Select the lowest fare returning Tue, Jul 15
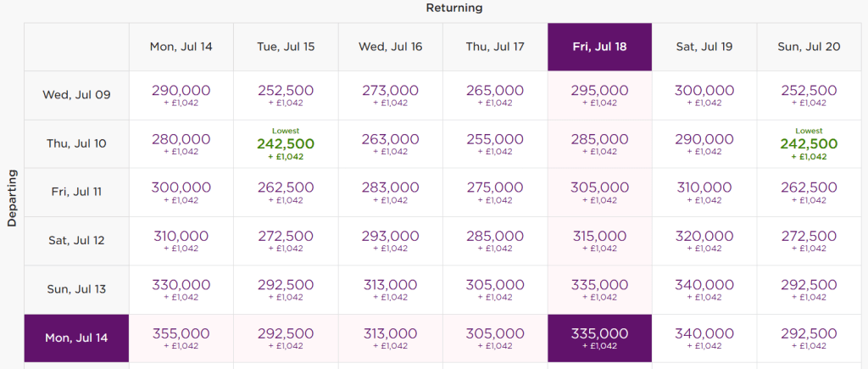The height and width of the screenshot is (369, 868). coord(285,144)
